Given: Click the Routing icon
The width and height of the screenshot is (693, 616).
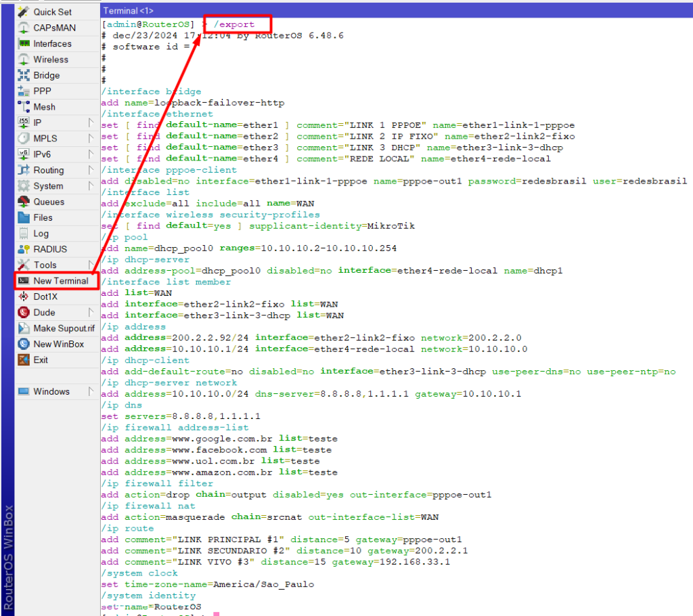Looking at the screenshot, I should (24, 171).
